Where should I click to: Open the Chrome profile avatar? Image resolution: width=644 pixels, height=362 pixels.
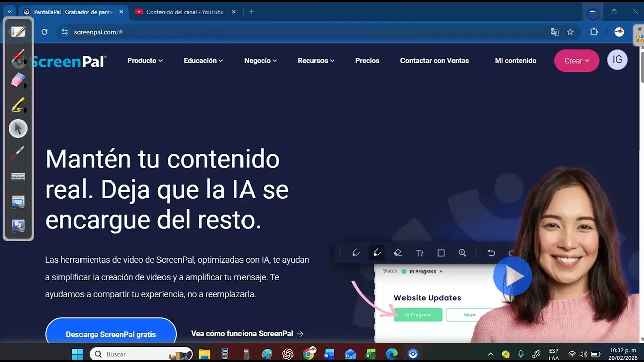(x=619, y=32)
